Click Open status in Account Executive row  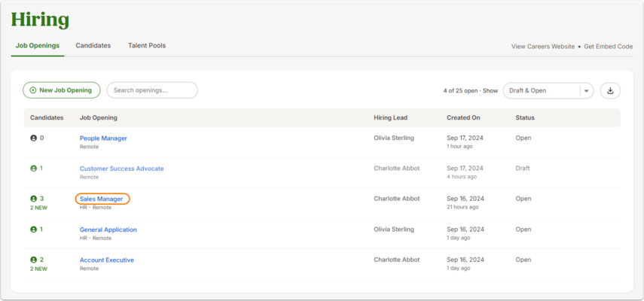point(523,260)
